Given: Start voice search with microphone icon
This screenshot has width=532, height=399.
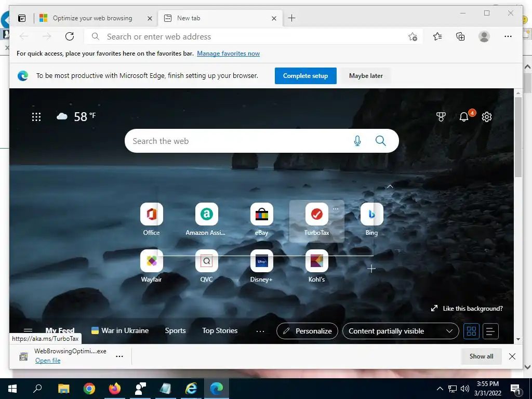Looking at the screenshot, I should coord(357,141).
